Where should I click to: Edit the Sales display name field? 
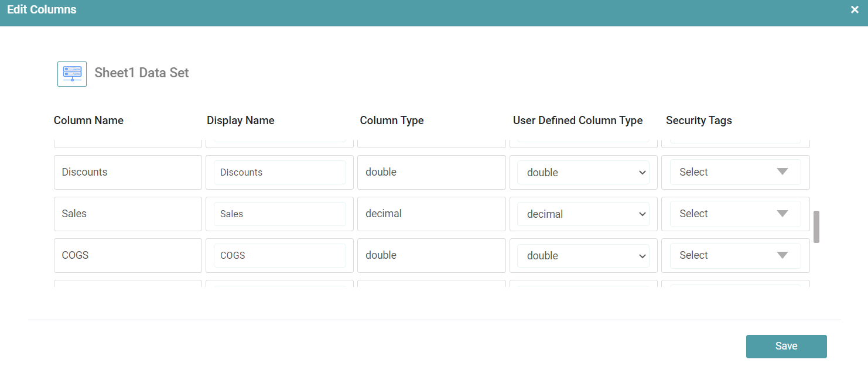tap(279, 214)
